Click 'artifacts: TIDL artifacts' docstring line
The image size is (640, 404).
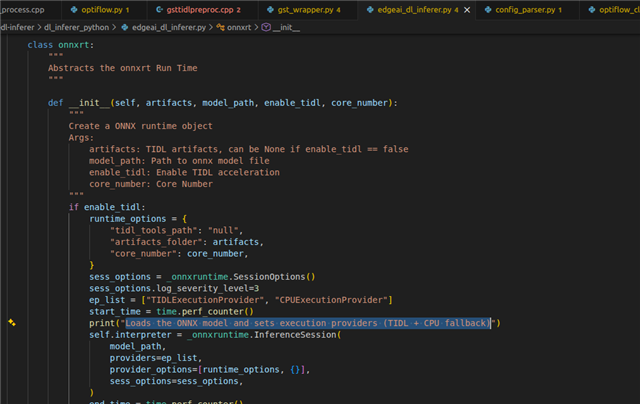click(x=249, y=149)
